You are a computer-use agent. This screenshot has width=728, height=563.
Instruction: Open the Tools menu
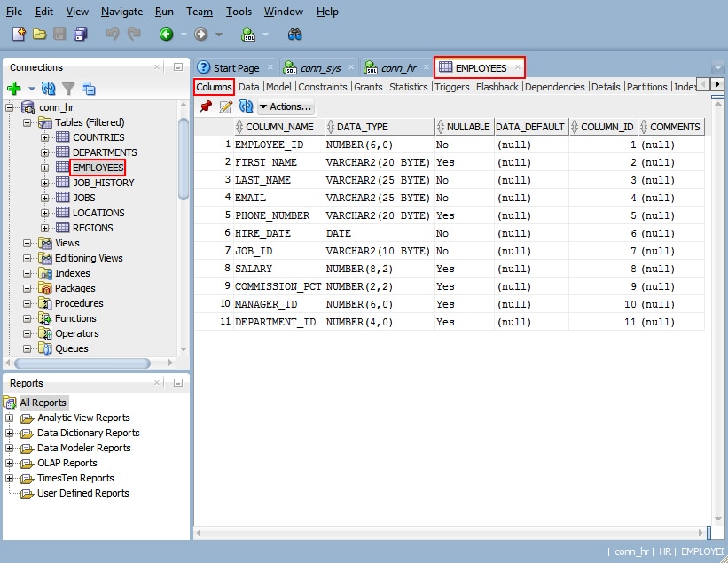point(239,12)
